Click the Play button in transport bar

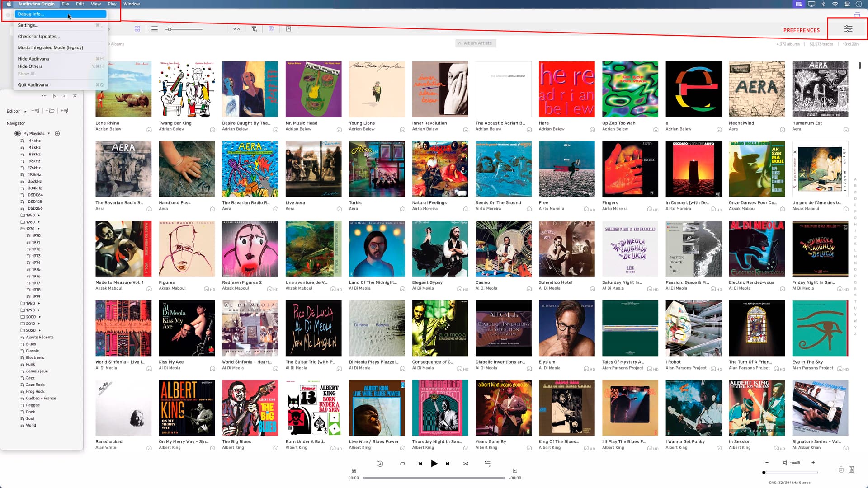[x=434, y=464]
